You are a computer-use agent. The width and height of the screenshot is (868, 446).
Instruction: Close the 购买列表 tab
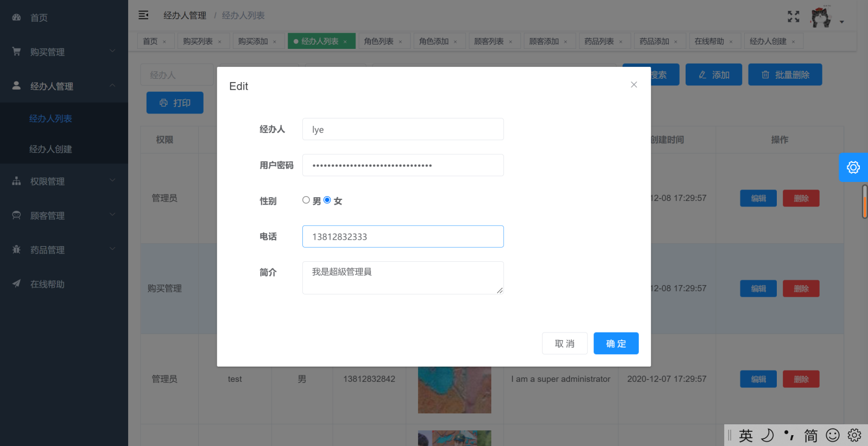pos(220,42)
